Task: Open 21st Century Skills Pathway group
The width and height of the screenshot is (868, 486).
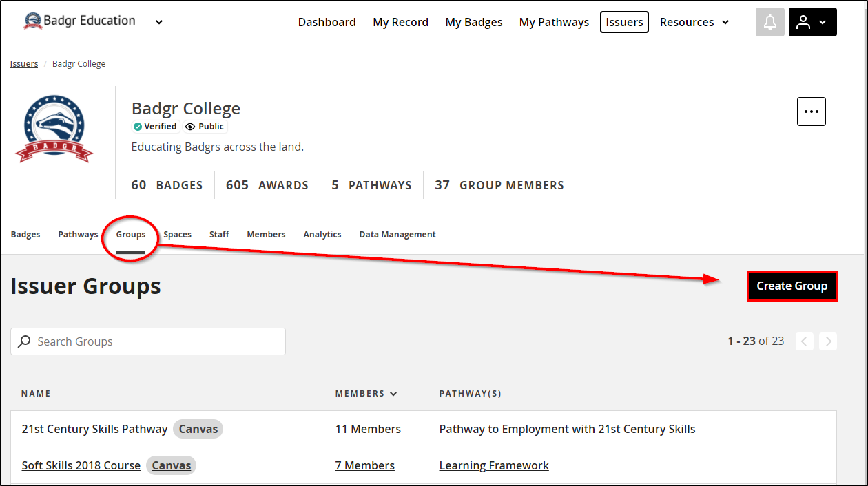Action: pyautogui.click(x=94, y=429)
